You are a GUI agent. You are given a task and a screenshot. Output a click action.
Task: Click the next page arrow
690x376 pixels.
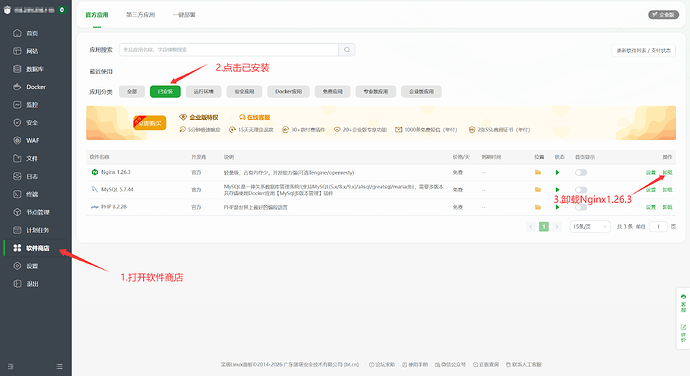pos(557,227)
